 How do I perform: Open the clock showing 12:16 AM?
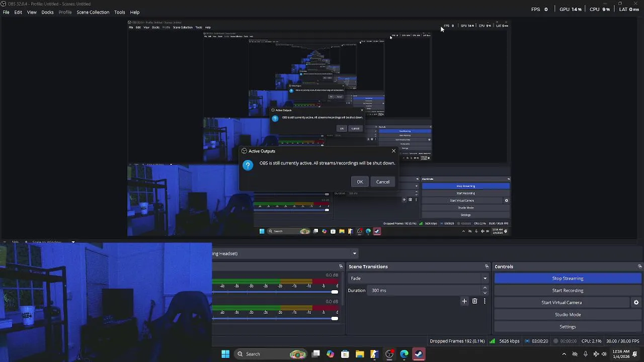[x=621, y=354]
